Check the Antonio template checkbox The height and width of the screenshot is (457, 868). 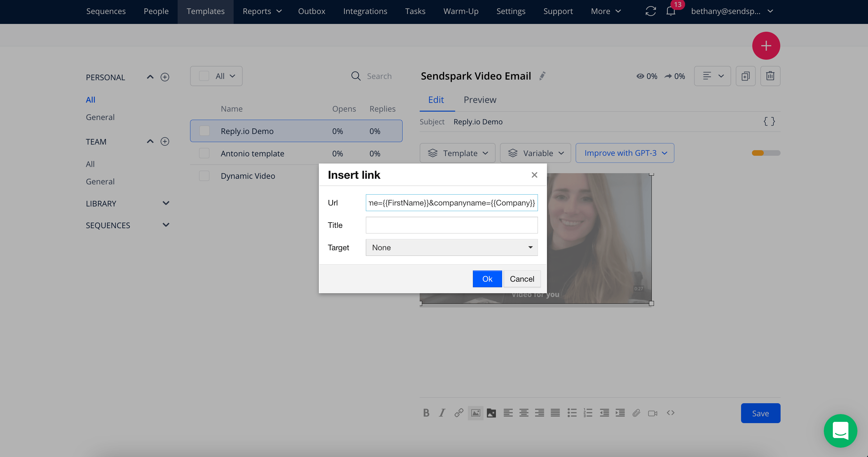point(204,153)
